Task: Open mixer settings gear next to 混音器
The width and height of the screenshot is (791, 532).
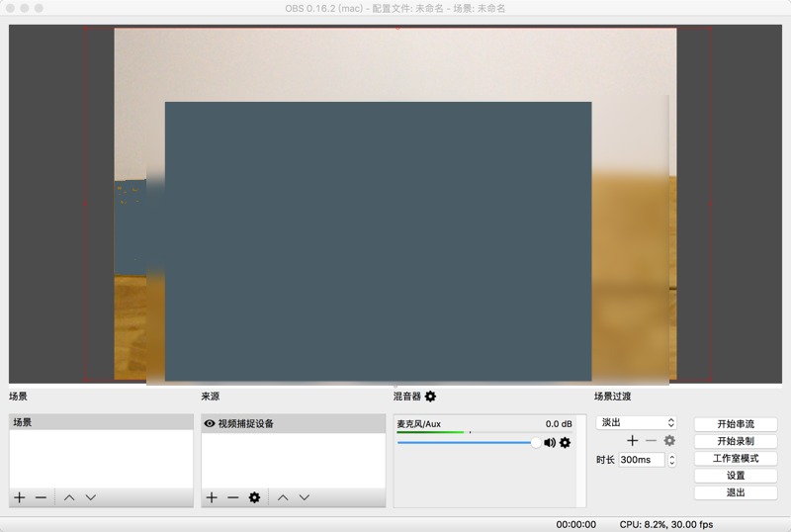Action: pyautogui.click(x=430, y=397)
